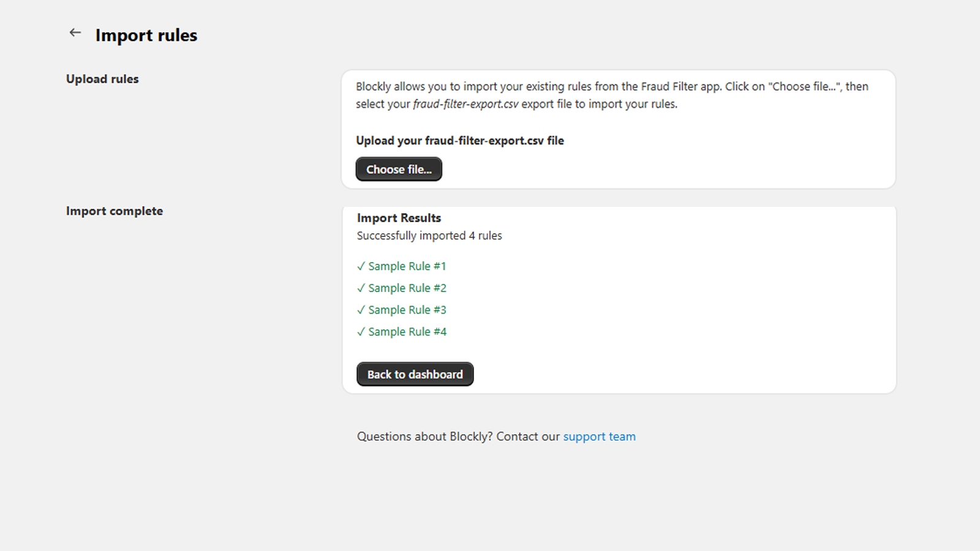The width and height of the screenshot is (980, 551).
Task: Click the green checkmark beside Sample Rule #1
Action: click(361, 266)
